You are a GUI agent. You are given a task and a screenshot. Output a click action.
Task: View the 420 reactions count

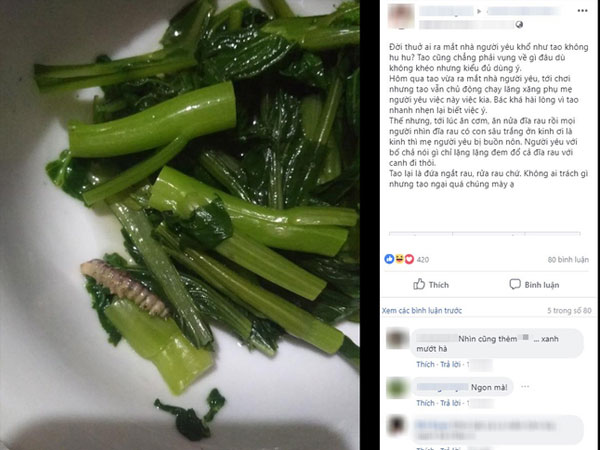click(x=423, y=260)
